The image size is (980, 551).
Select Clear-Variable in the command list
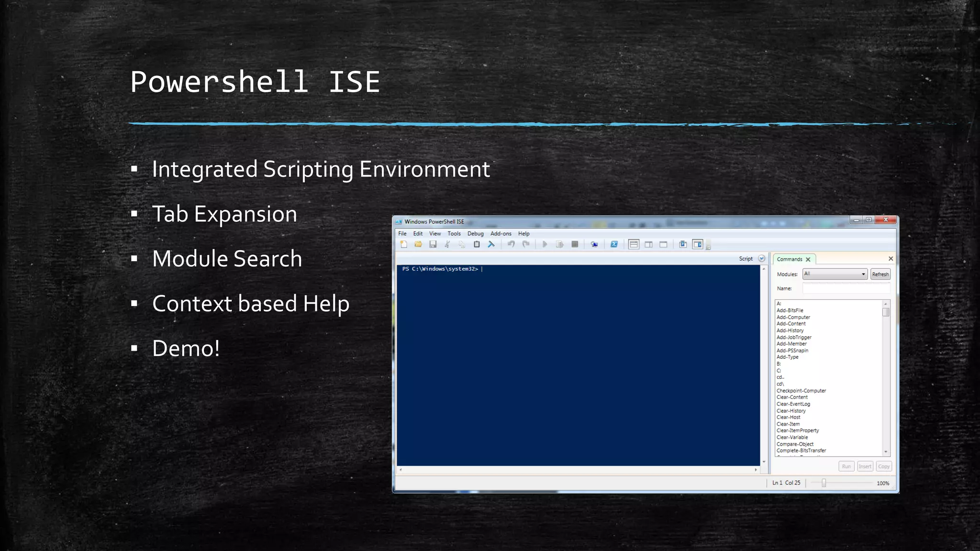pyautogui.click(x=792, y=437)
